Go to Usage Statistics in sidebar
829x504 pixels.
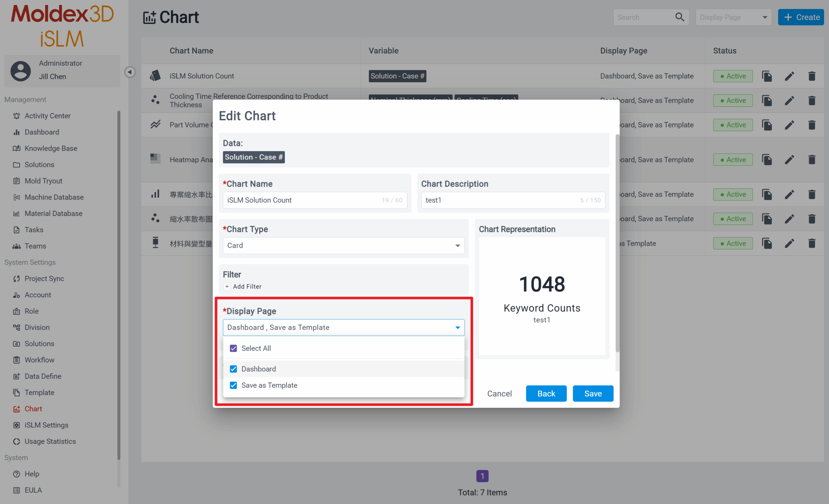tap(50, 441)
